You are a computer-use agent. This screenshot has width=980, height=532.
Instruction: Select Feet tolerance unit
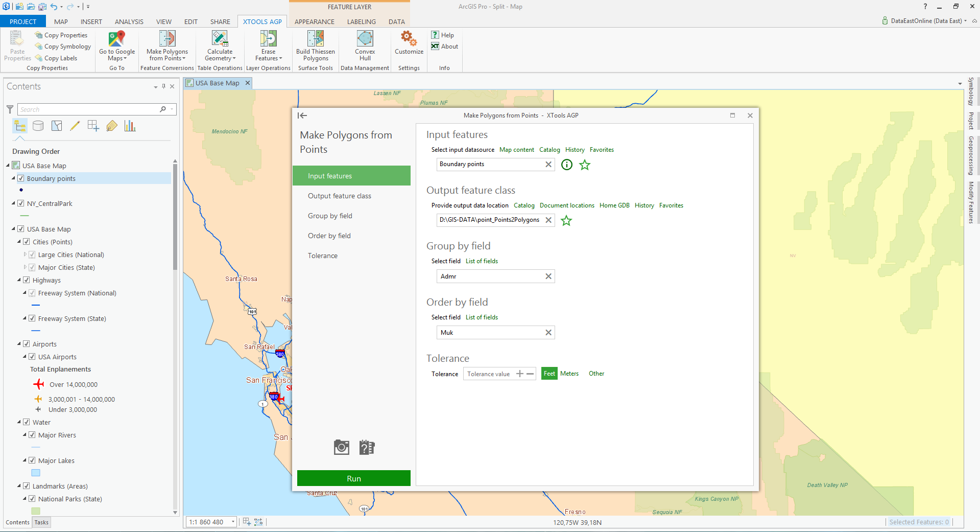[549, 374]
